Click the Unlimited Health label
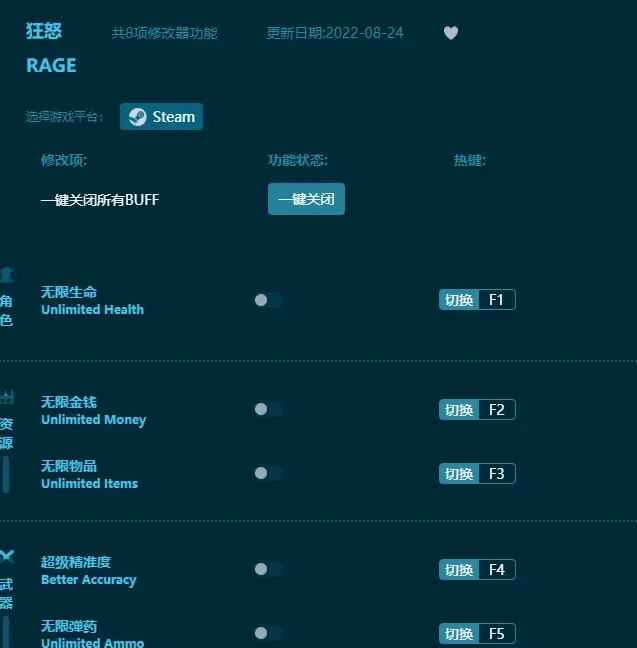Screen dimensions: 637x648 tap(93, 310)
